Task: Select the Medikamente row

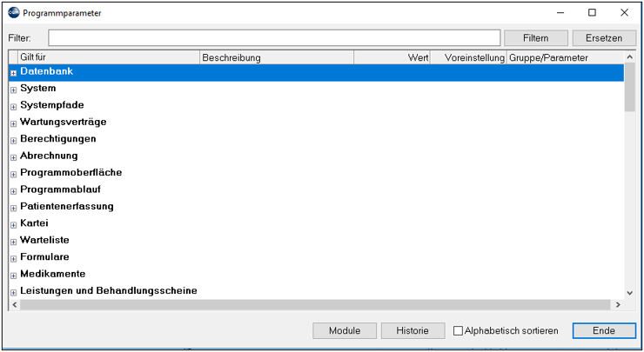Action: (x=316, y=274)
